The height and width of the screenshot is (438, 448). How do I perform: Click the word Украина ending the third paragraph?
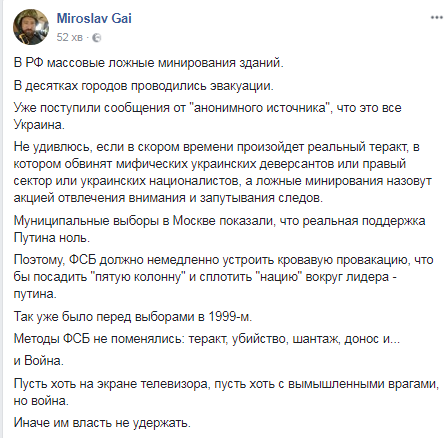[39, 125]
